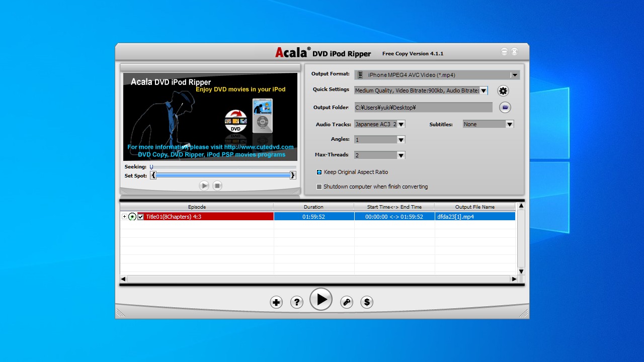Click the Episode column header
This screenshot has width=644, height=362.
(x=197, y=207)
